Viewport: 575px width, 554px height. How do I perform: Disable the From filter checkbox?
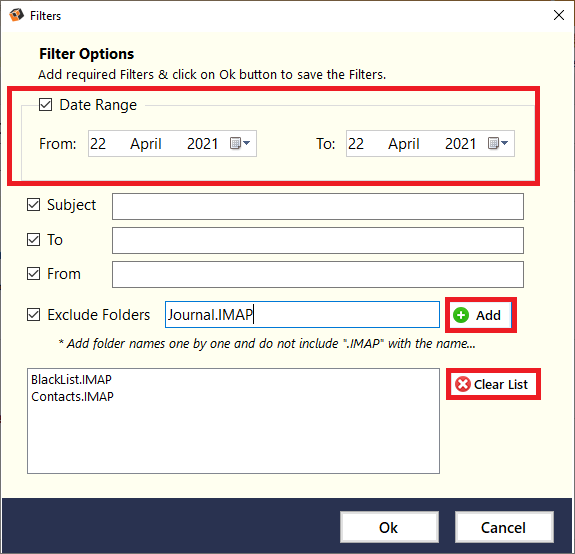(33, 274)
